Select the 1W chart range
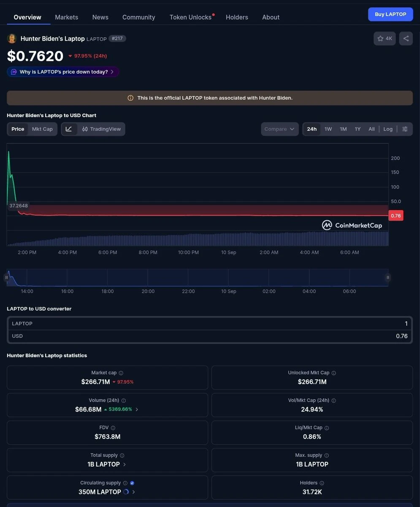This screenshot has height=507, width=420. tap(328, 129)
